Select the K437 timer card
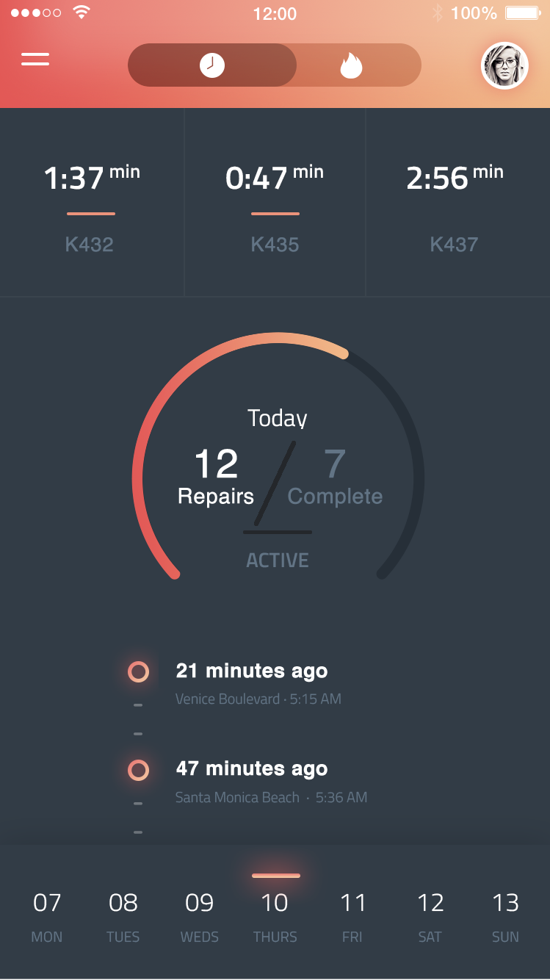 click(x=455, y=203)
